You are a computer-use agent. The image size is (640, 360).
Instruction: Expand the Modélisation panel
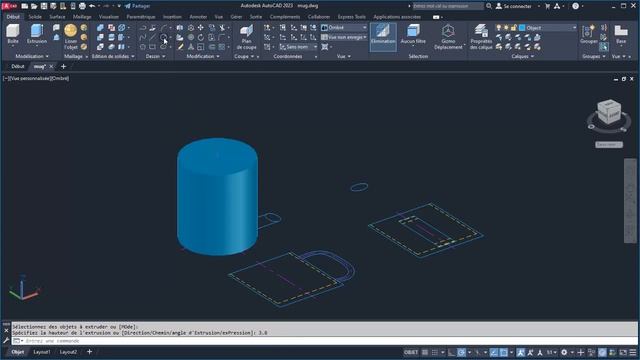[32, 56]
